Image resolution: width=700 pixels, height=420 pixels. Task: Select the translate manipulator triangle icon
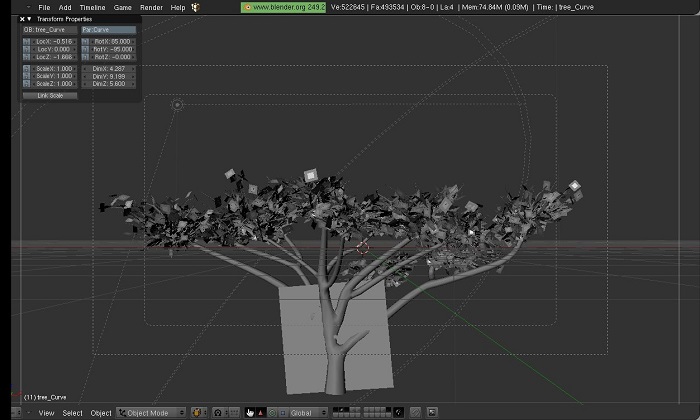(x=261, y=413)
